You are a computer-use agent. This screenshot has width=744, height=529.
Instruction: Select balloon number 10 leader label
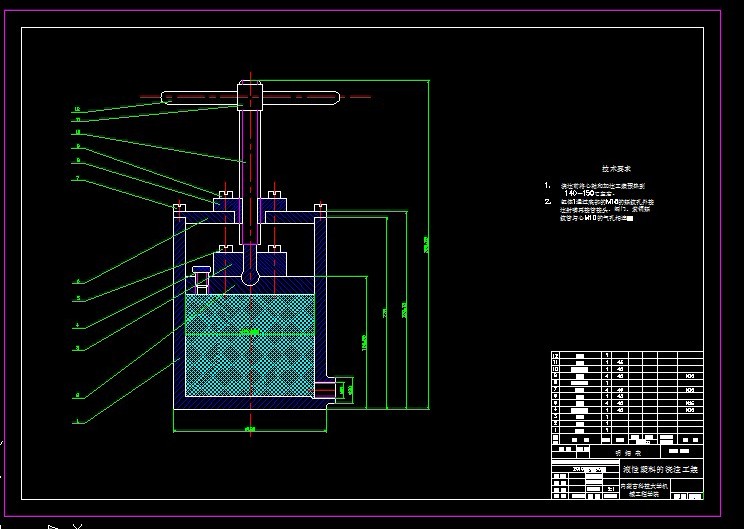[x=77, y=132]
